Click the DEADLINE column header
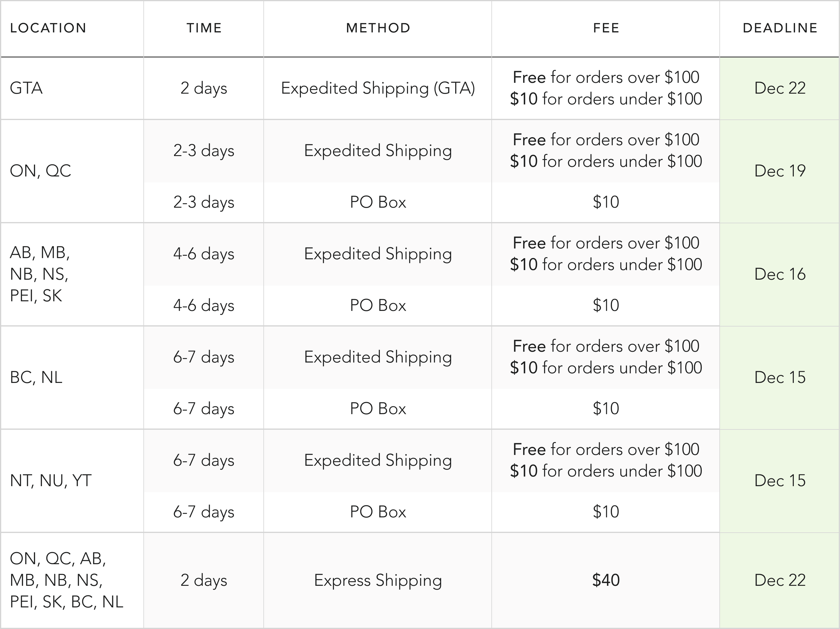Screen dimensions: 840x629 tap(780, 28)
